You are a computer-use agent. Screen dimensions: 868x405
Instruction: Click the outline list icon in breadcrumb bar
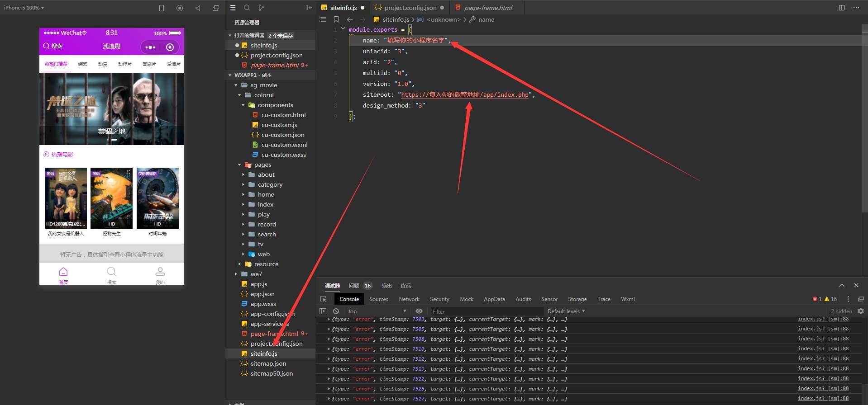(x=323, y=19)
